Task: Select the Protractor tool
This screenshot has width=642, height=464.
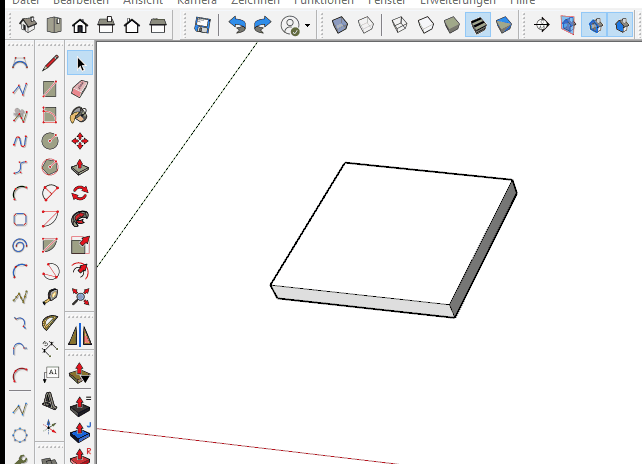Action: (x=50, y=323)
